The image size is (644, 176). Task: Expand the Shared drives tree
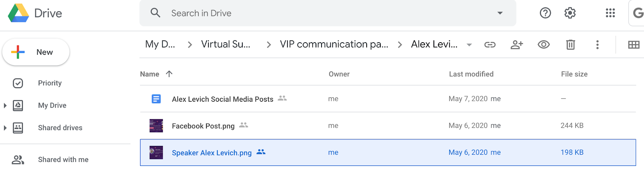tap(5, 128)
